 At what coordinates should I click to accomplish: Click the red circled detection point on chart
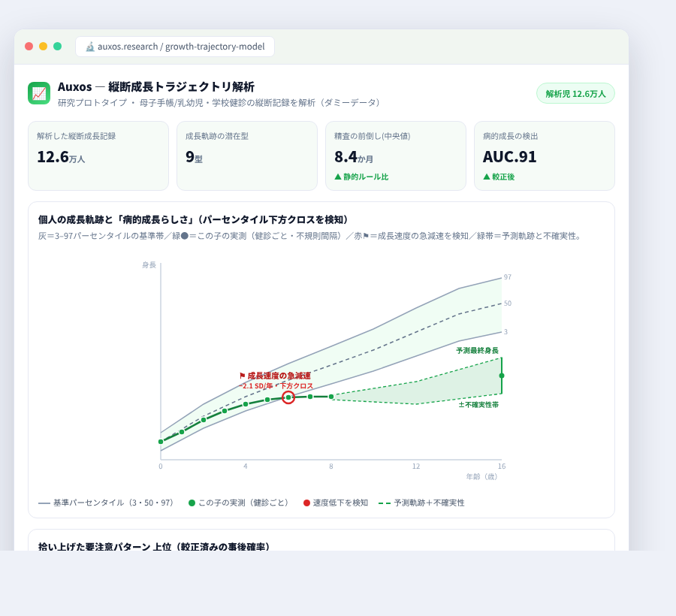tap(288, 397)
